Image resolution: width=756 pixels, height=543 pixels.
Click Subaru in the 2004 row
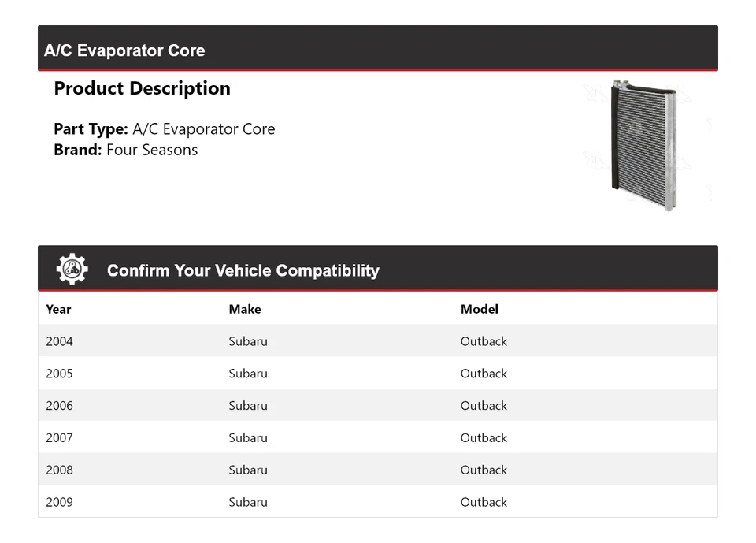coord(248,341)
